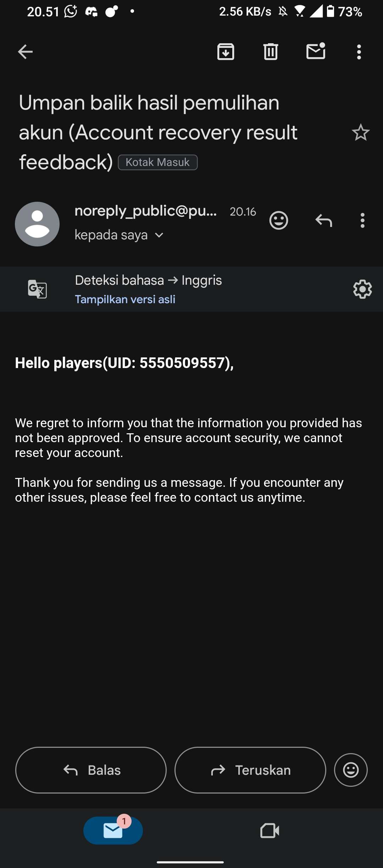
Task: Reply using the arrow beside sender
Action: pos(324,221)
